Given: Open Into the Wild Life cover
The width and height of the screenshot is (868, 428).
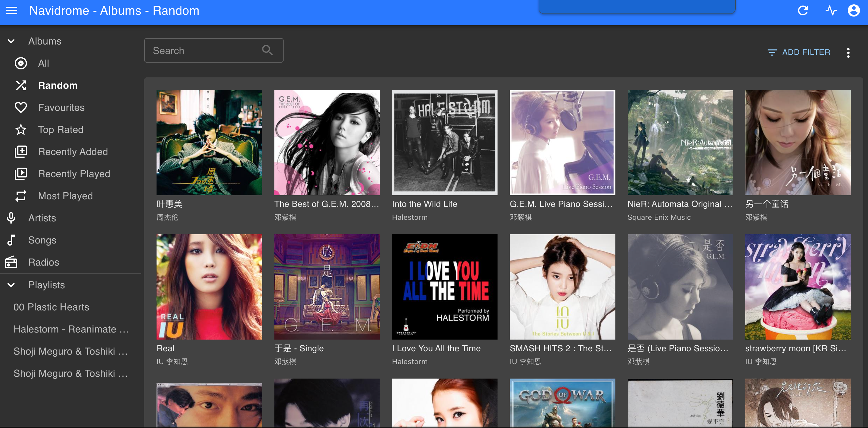Looking at the screenshot, I should point(445,142).
